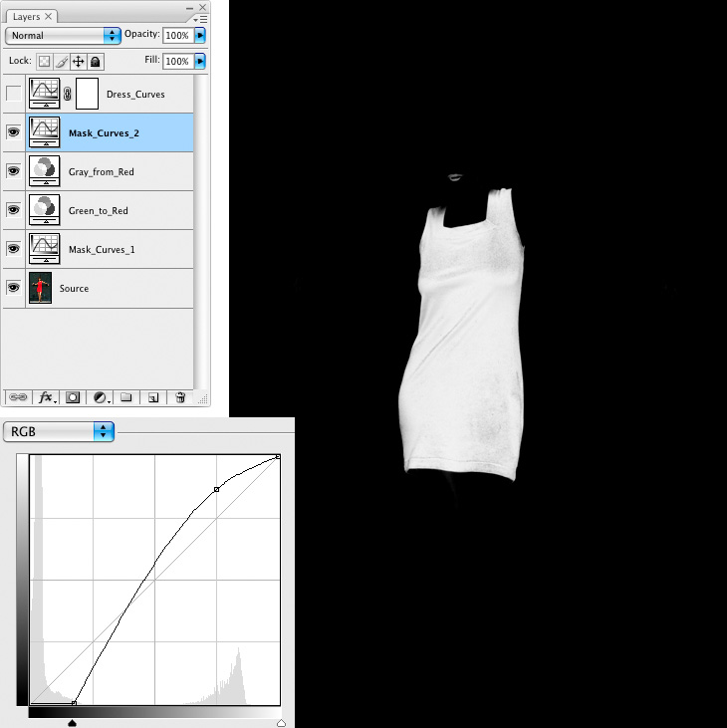Open the layer style fx menu
727x728 pixels.
click(46, 396)
